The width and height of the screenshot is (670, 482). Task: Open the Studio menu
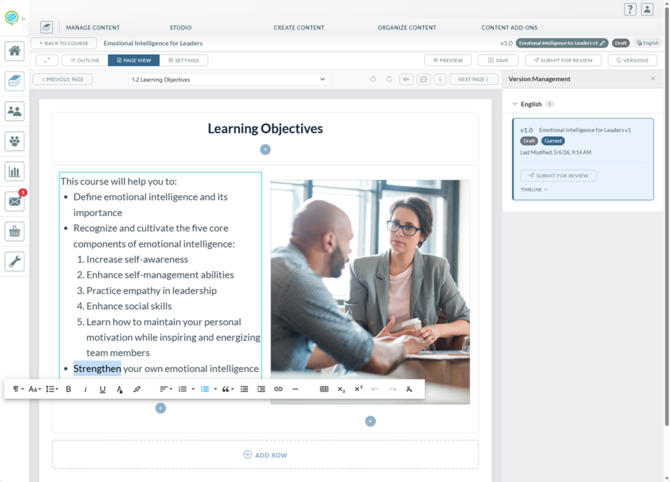tap(180, 28)
